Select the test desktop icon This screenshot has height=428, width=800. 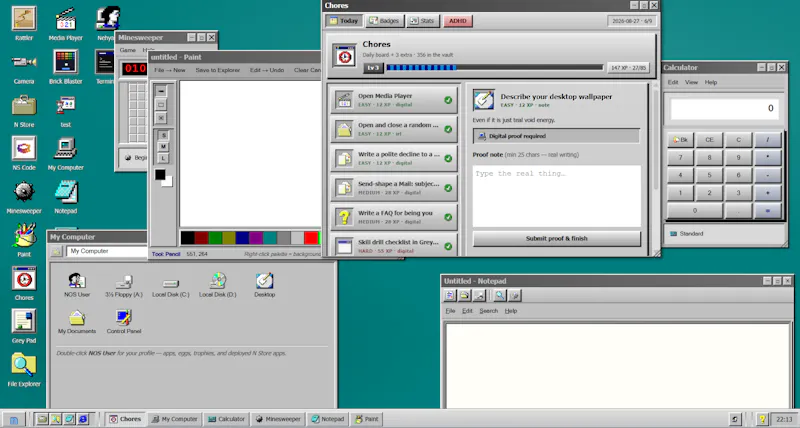tap(66, 110)
